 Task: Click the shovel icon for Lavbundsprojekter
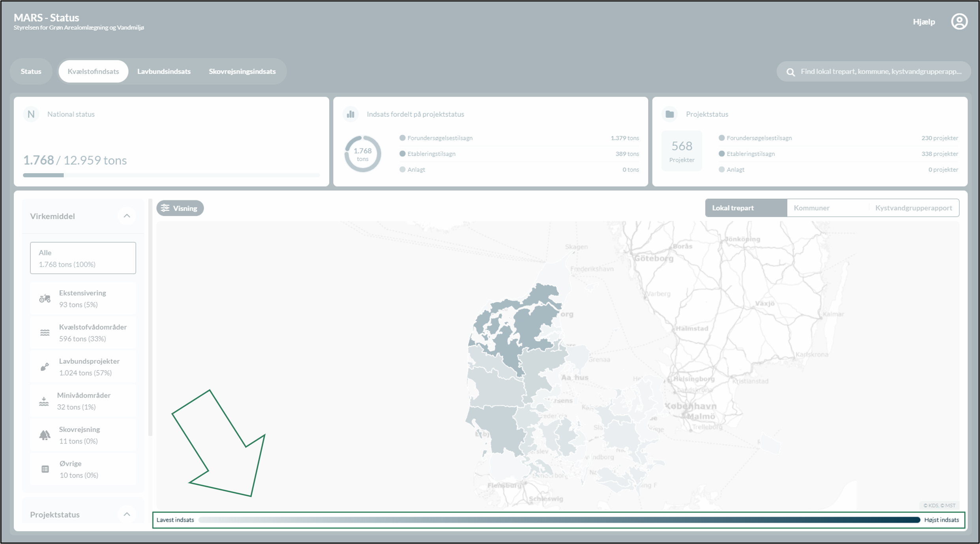45,367
